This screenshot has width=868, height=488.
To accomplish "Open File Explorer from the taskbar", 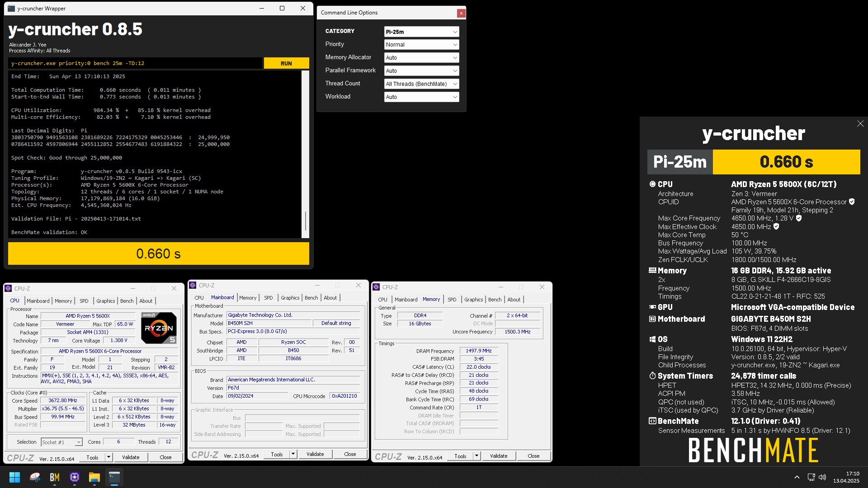I will click(94, 477).
